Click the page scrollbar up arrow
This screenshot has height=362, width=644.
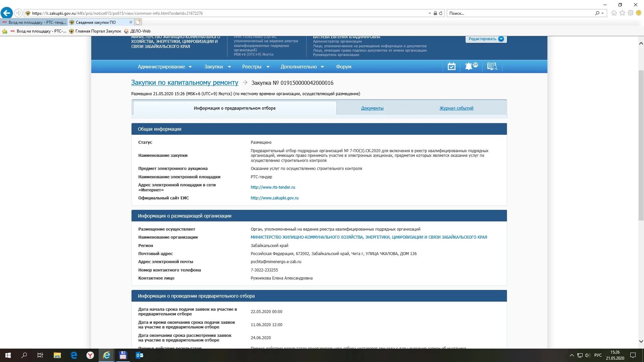641,43
